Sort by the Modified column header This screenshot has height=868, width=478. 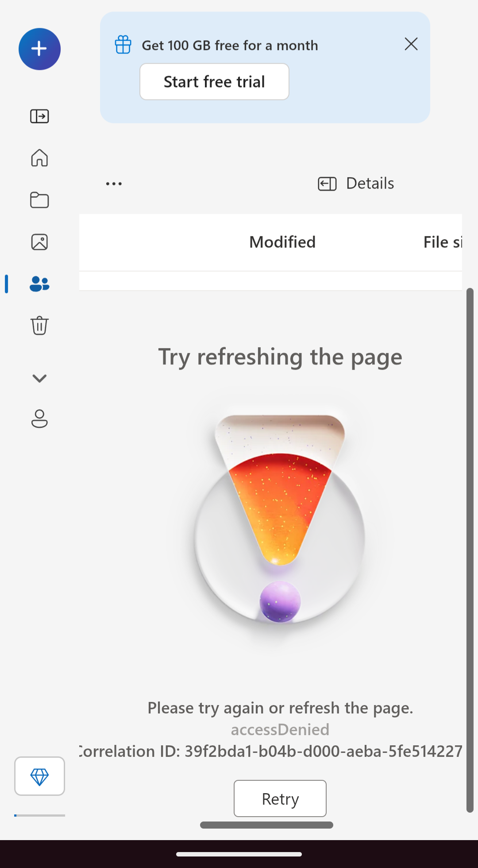282,242
